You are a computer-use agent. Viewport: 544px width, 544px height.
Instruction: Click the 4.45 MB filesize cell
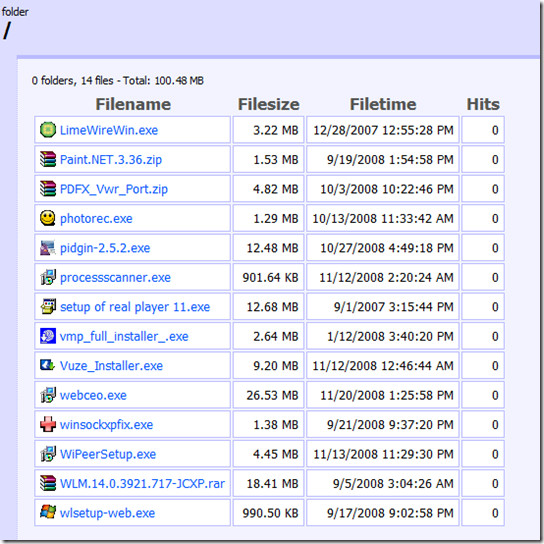pos(269,454)
